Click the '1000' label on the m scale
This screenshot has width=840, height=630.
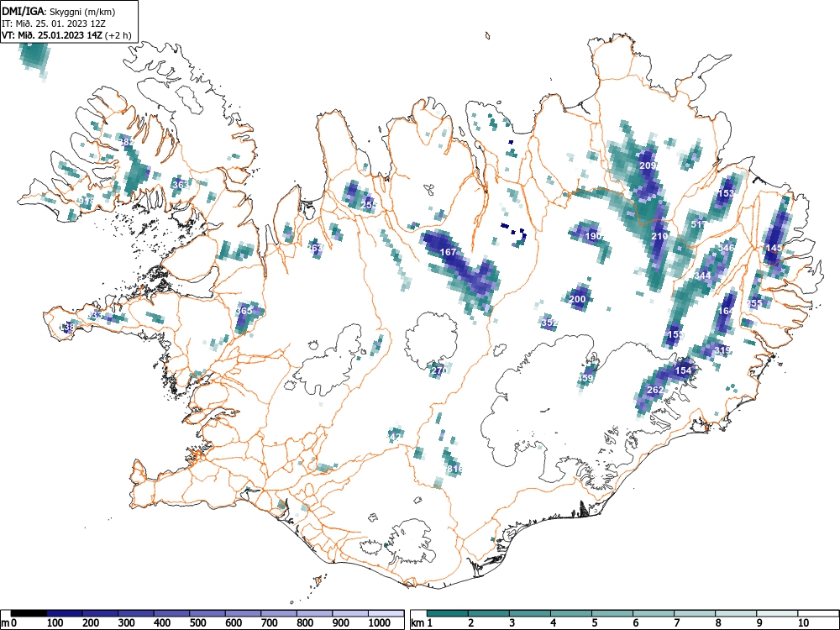click(x=380, y=623)
